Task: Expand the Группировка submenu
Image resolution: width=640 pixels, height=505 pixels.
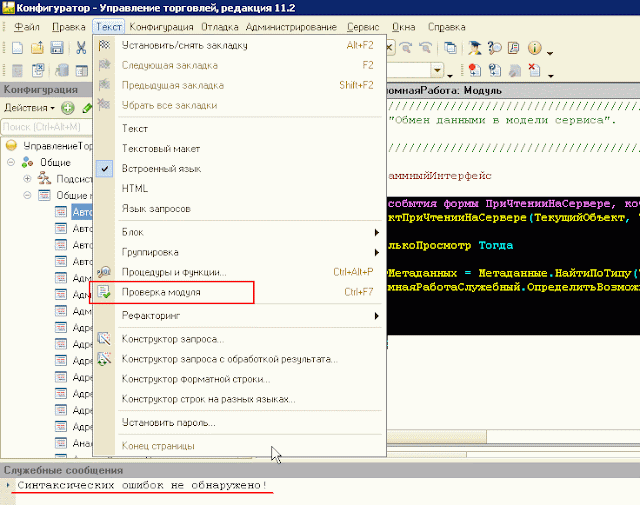Action: [239, 252]
